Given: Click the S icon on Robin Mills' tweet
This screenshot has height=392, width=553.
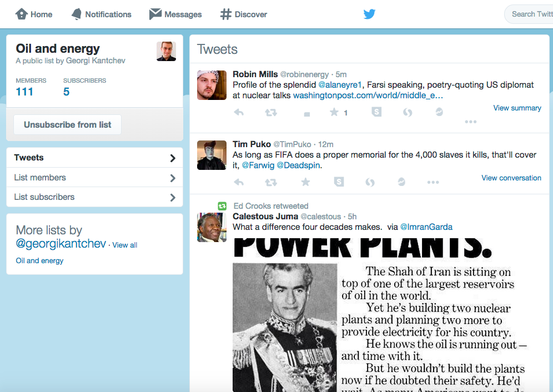Looking at the screenshot, I should click(376, 112).
